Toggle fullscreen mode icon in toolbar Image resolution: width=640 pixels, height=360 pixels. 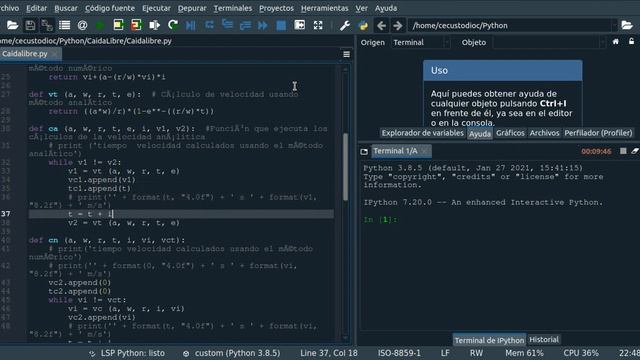[x=318, y=25]
